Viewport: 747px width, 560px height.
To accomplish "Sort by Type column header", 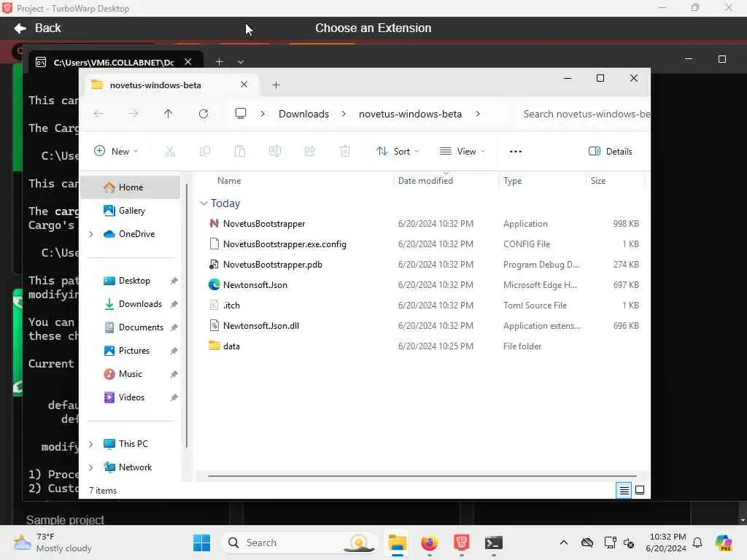I will click(513, 181).
